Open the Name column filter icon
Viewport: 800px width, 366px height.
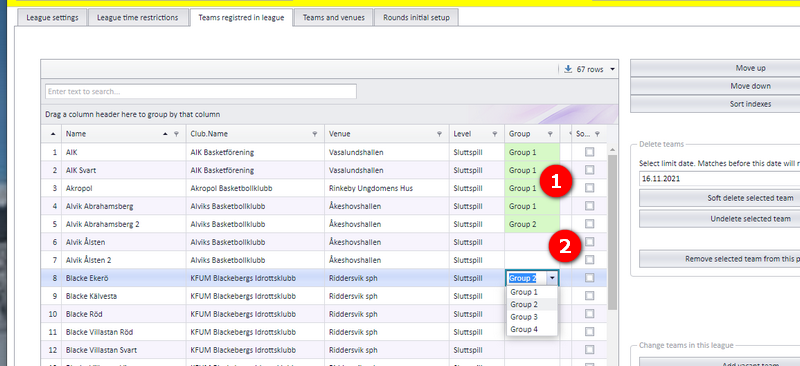pos(177,134)
